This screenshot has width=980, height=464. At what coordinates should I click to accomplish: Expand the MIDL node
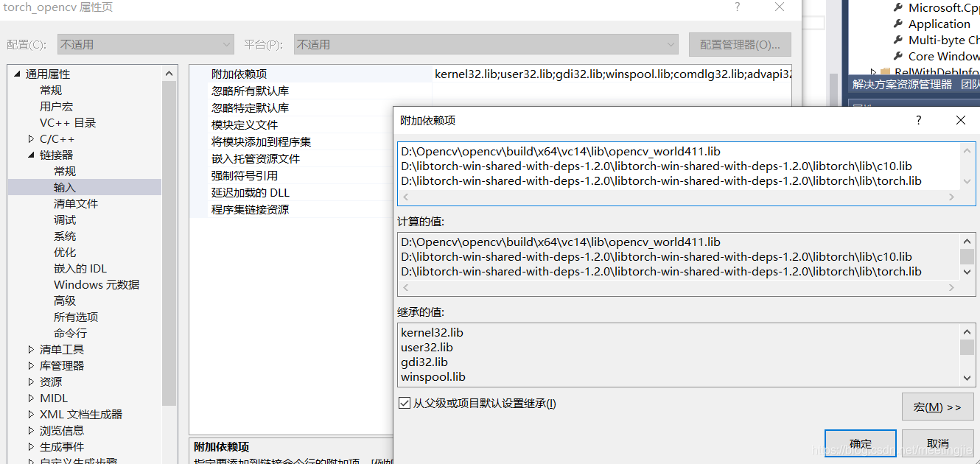[31, 398]
